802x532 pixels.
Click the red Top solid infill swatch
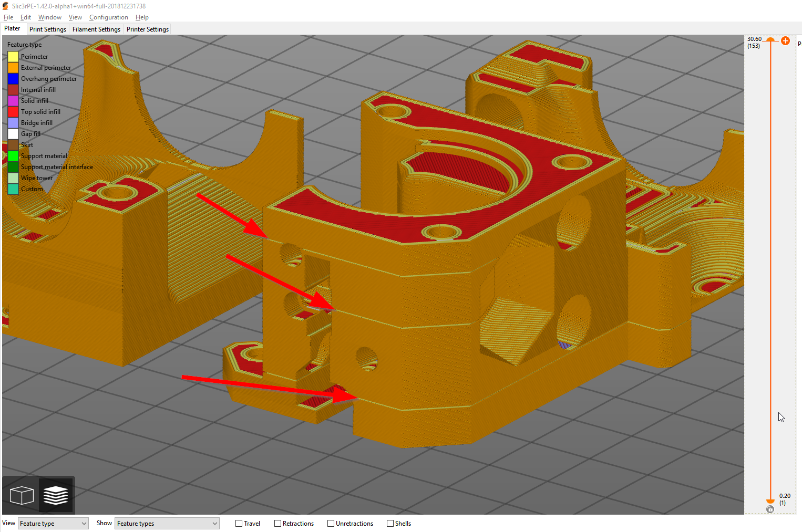point(13,112)
